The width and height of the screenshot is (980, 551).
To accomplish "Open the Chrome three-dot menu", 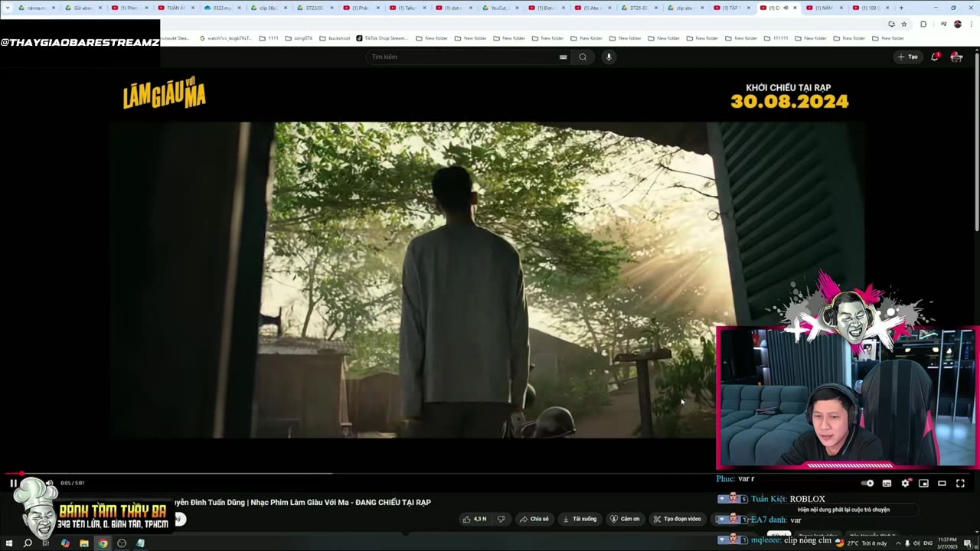I will pyautogui.click(x=971, y=24).
